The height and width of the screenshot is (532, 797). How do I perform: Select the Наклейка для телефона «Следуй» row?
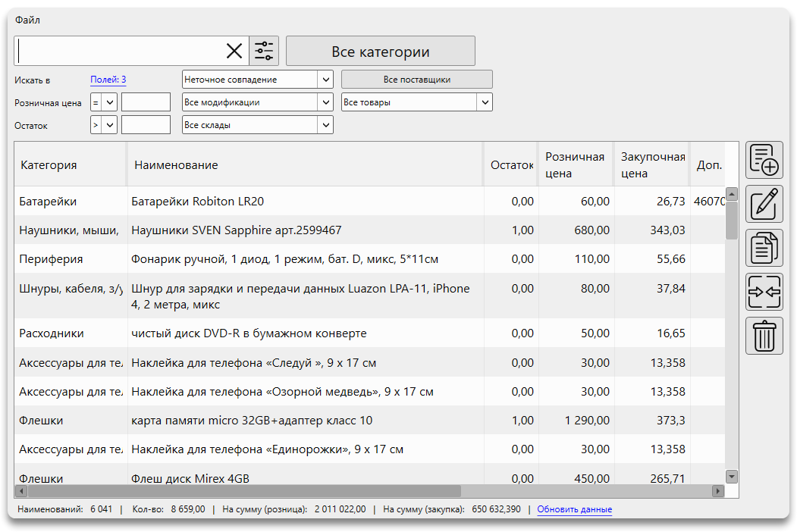pyautogui.click(x=369, y=363)
